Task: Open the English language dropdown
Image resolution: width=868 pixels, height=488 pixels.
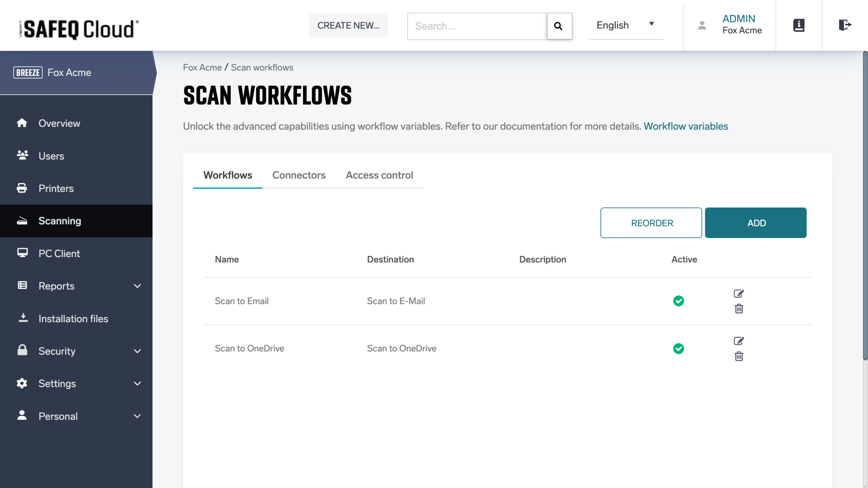Action: pos(625,25)
